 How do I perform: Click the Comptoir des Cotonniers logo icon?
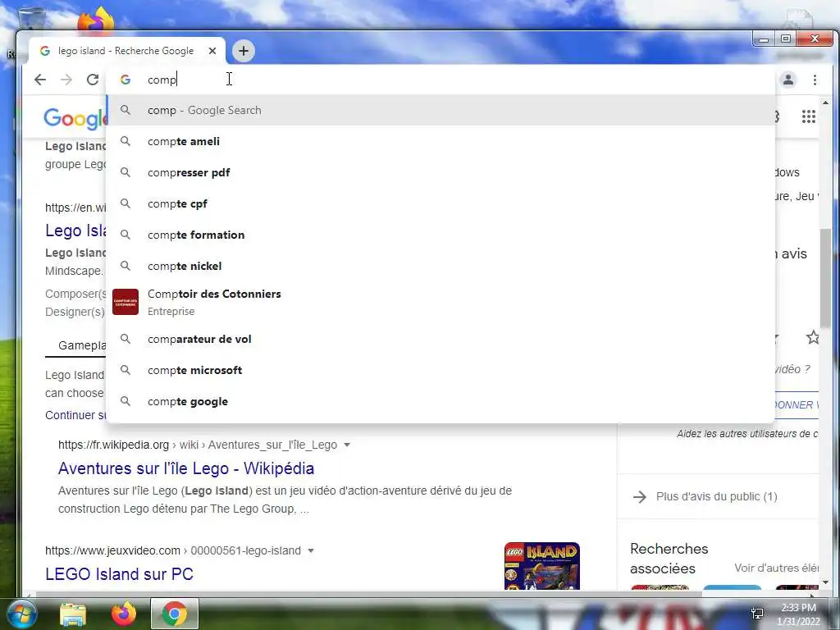click(126, 302)
